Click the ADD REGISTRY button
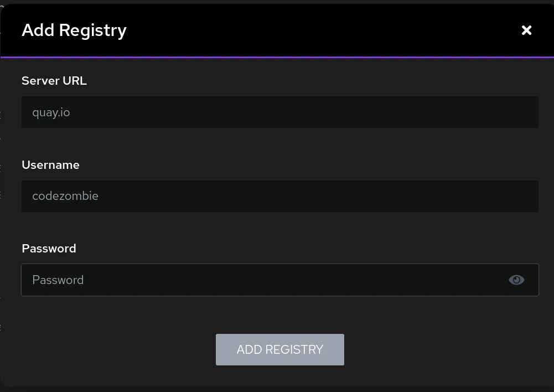Screen dimensions: 554x392 (x=279, y=349)
